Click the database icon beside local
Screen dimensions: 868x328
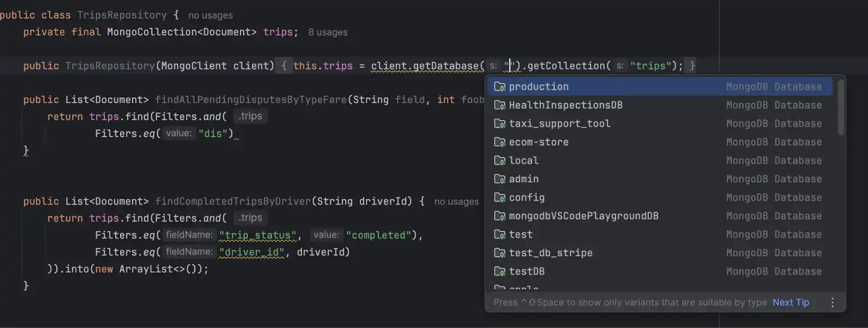500,161
